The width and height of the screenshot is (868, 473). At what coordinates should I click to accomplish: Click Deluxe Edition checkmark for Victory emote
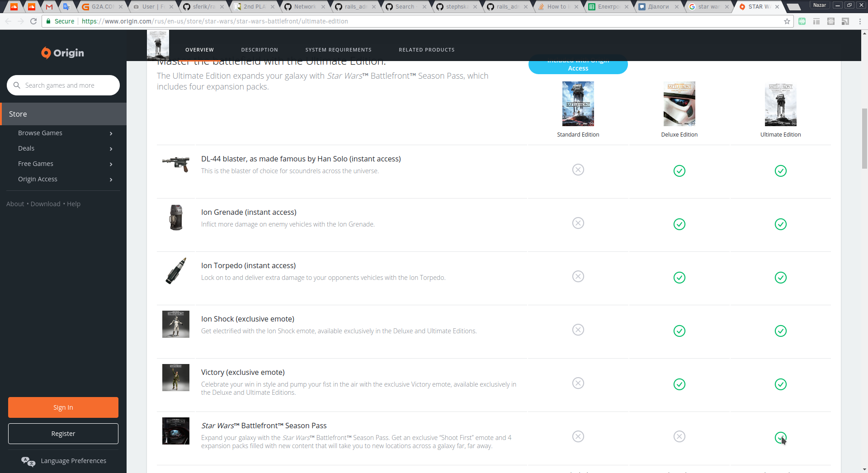[x=679, y=384]
